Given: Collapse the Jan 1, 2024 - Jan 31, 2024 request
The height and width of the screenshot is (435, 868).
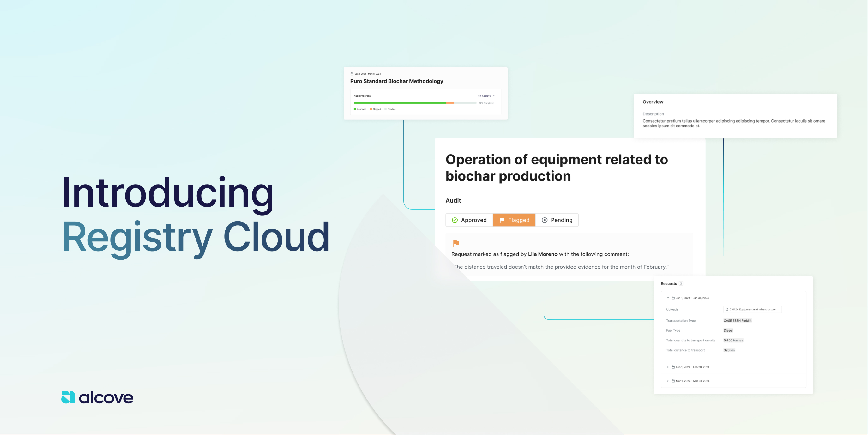Looking at the screenshot, I should [668, 298].
